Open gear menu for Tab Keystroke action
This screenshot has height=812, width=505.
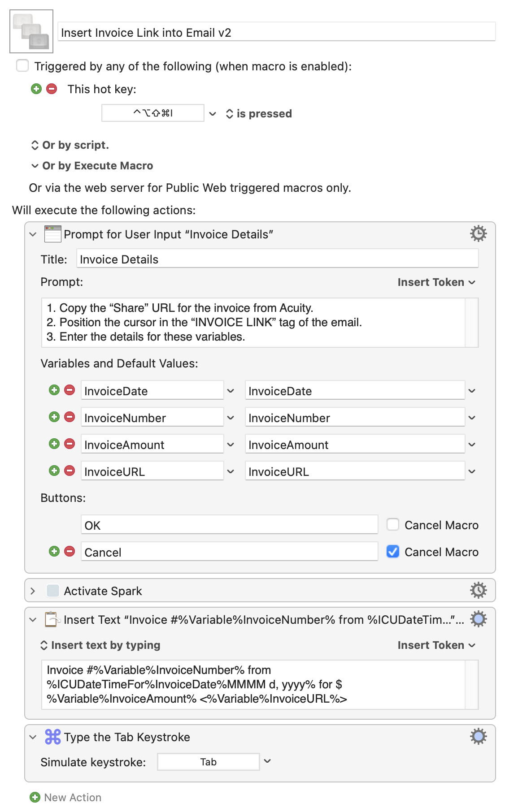click(478, 736)
